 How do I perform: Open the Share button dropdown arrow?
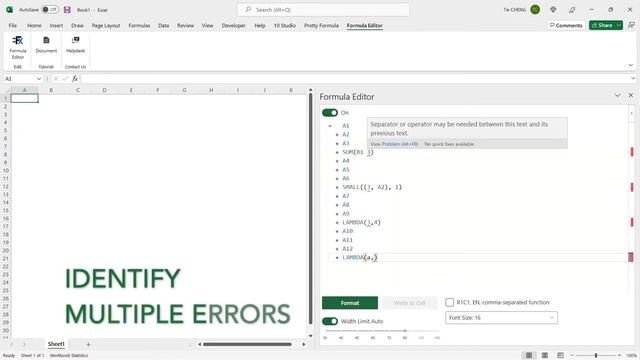coord(619,25)
